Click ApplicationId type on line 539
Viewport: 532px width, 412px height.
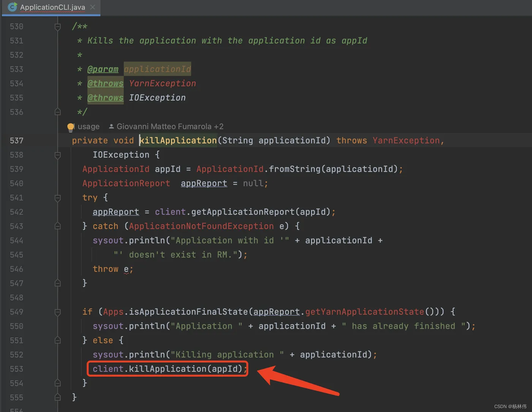coord(116,169)
